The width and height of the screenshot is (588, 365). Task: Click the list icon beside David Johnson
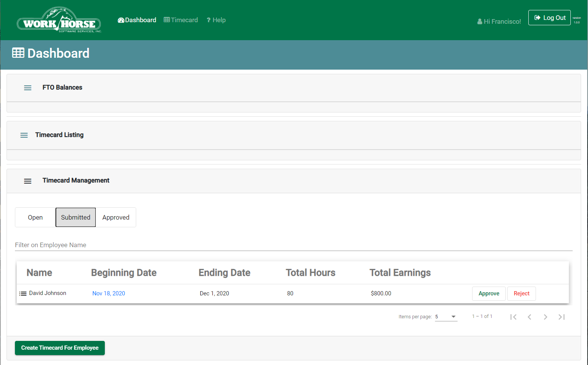(x=23, y=293)
